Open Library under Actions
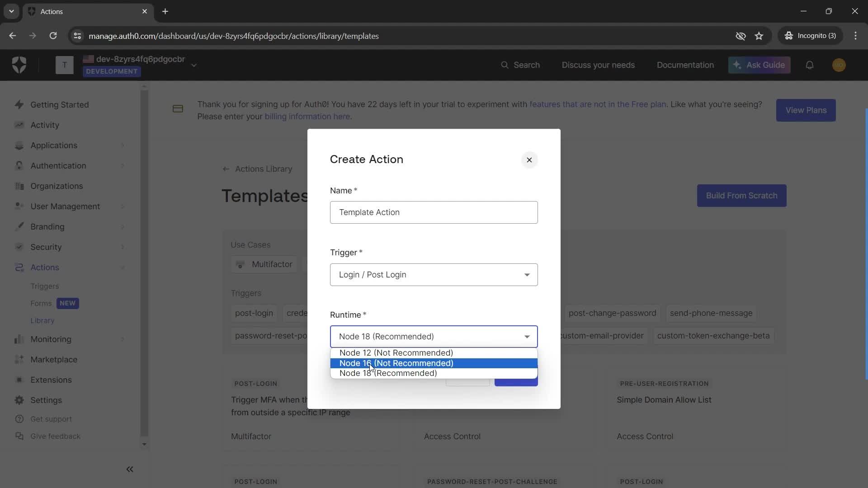The height and width of the screenshot is (488, 868). click(x=42, y=320)
